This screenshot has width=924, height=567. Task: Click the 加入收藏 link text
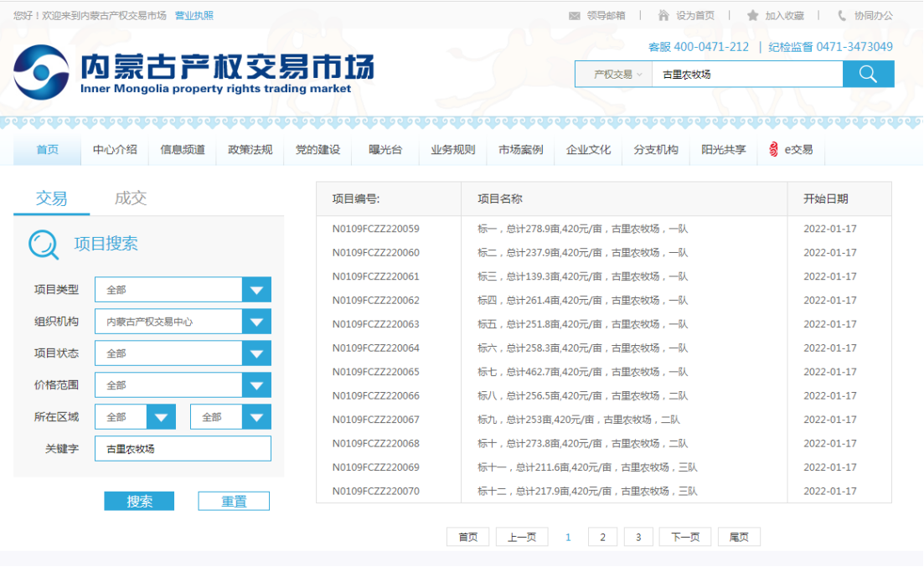[x=784, y=16]
